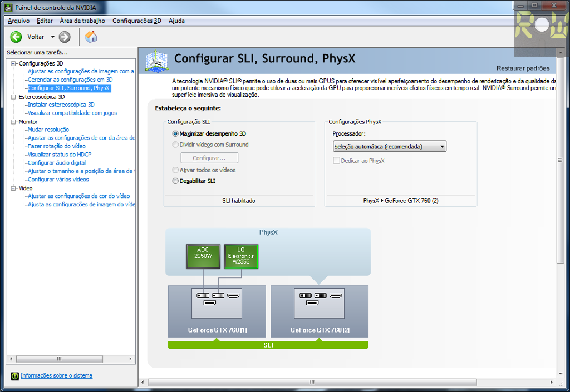This screenshot has height=392, width=570.
Task: Open Fazer rotação do vídeo
Action: pos(57,146)
